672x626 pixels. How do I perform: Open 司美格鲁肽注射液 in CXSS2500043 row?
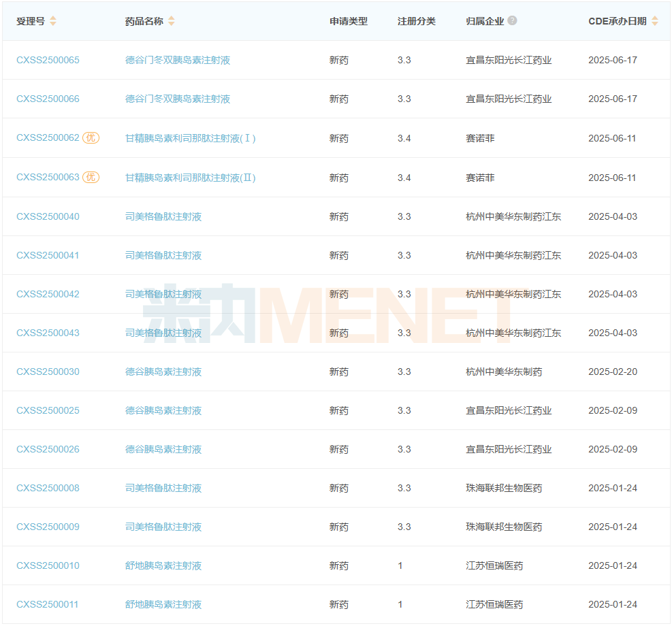point(163,333)
